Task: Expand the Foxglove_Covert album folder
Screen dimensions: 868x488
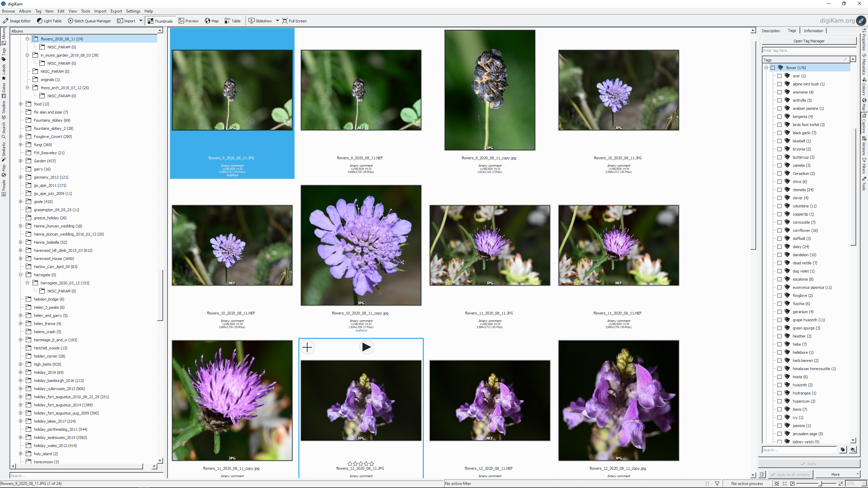Action: (x=21, y=137)
